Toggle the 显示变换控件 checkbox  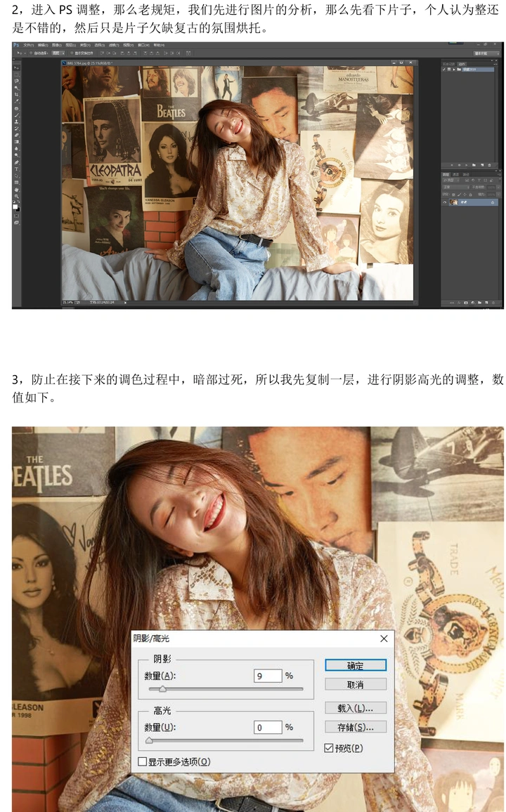pyautogui.click(x=72, y=53)
